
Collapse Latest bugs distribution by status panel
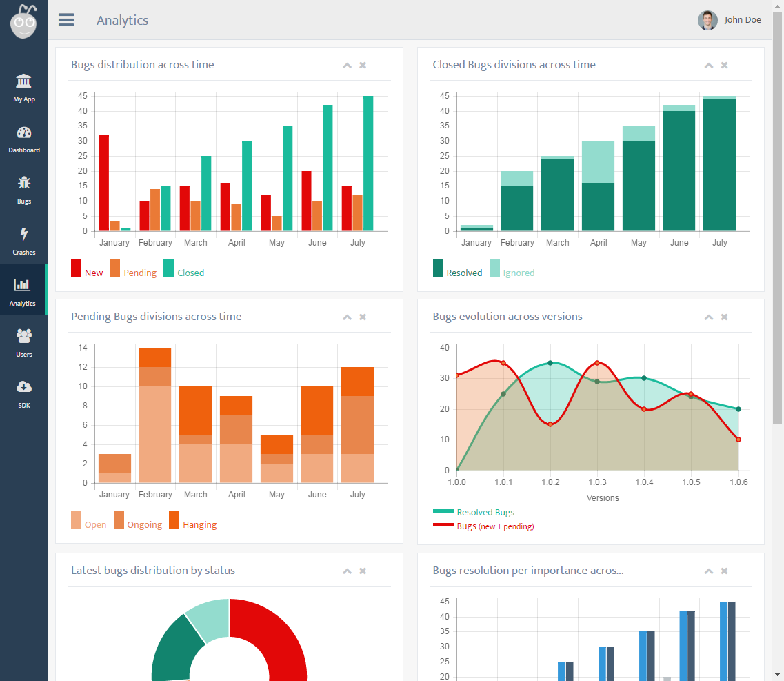click(347, 571)
